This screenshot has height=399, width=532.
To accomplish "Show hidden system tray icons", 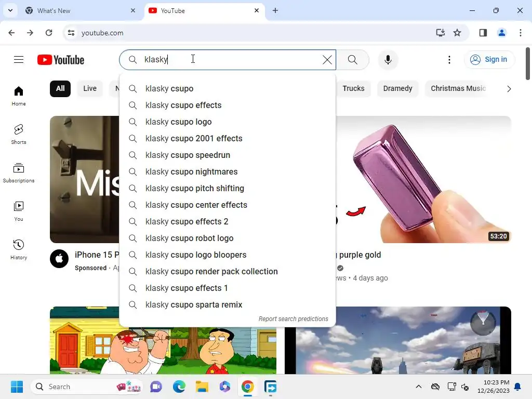I will pos(419,387).
